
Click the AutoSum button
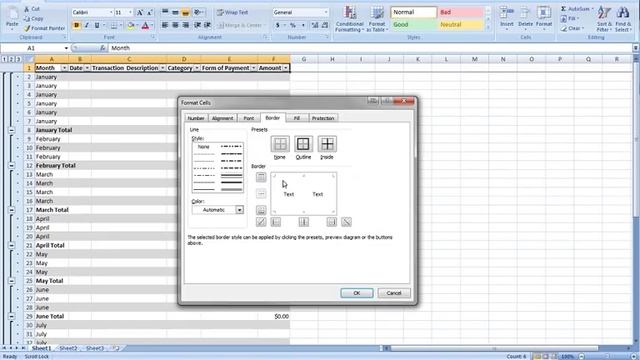pyautogui.click(x=577, y=9)
